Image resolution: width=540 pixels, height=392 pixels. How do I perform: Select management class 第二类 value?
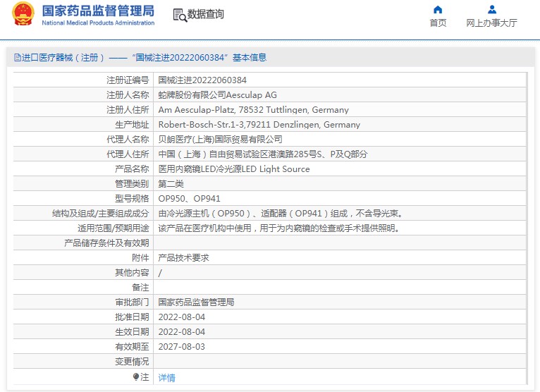point(171,183)
